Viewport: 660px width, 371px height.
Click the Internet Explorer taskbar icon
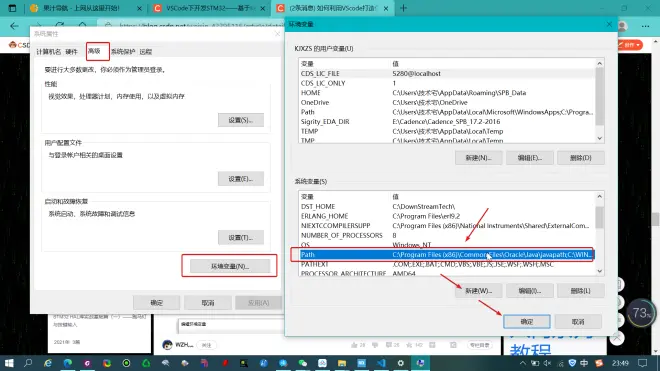(x=48, y=363)
